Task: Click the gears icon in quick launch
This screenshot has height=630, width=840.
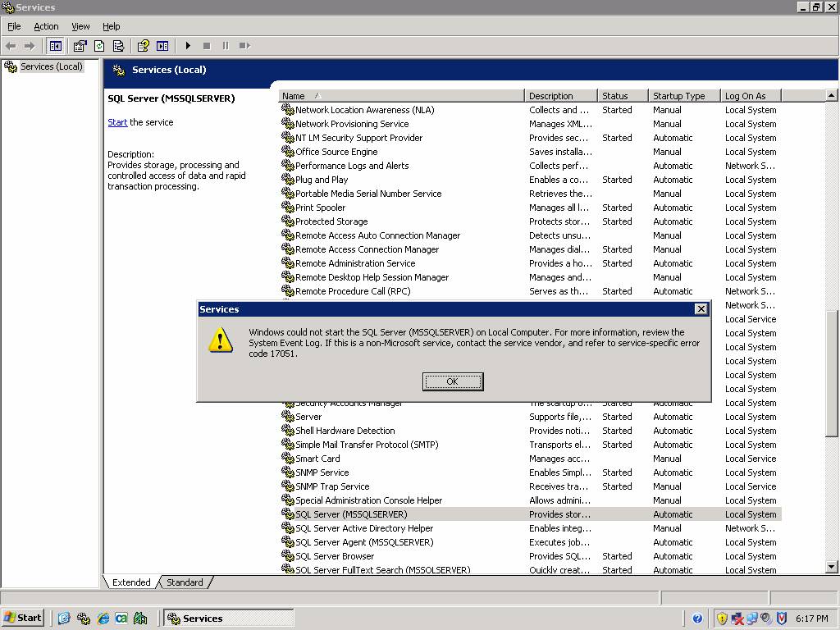Action: point(84,619)
